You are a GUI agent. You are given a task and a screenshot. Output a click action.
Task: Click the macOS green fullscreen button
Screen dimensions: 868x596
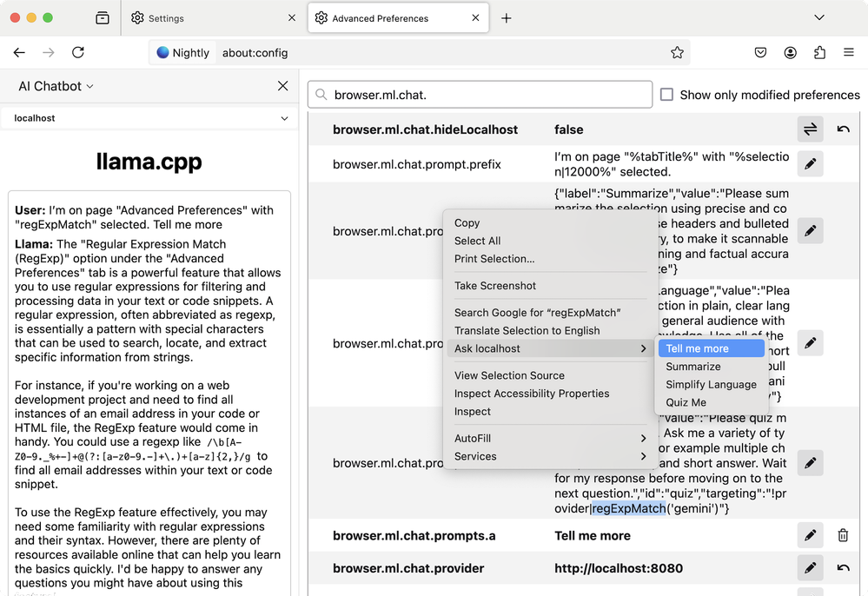click(x=48, y=17)
